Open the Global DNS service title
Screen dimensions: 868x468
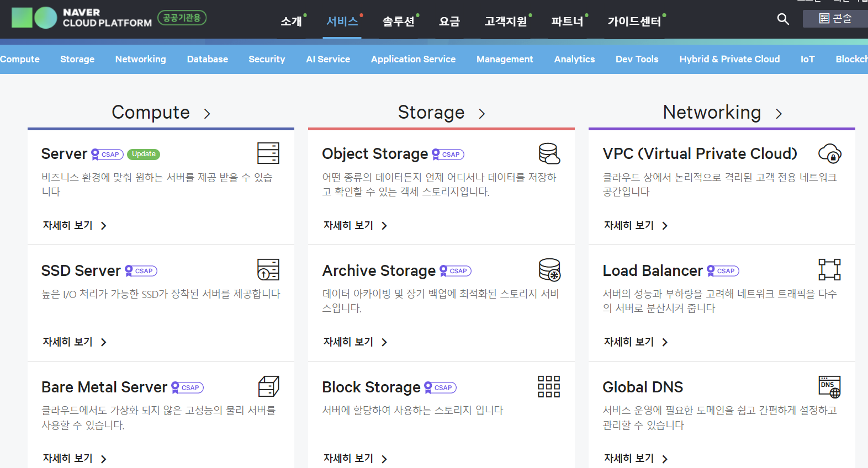(643, 387)
